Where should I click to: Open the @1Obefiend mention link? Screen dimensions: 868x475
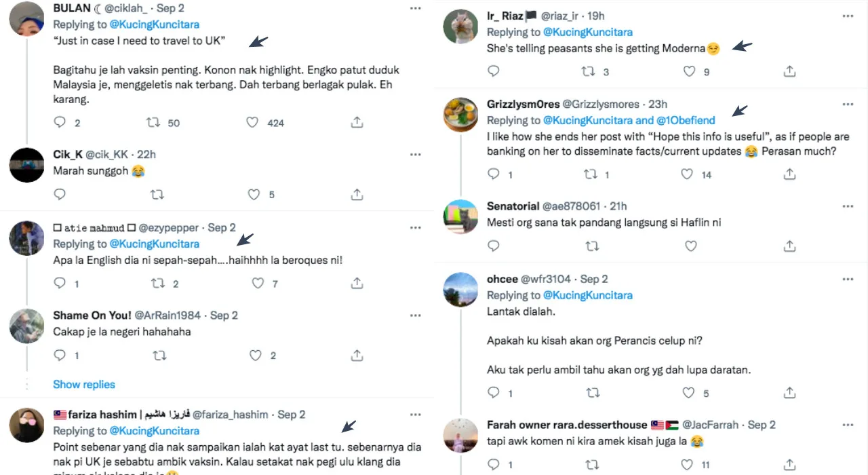686,120
